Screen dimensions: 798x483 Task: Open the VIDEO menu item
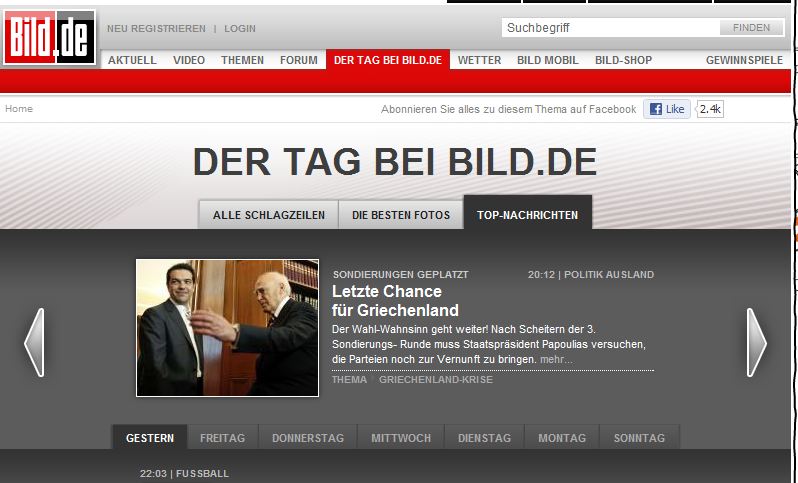(x=189, y=60)
